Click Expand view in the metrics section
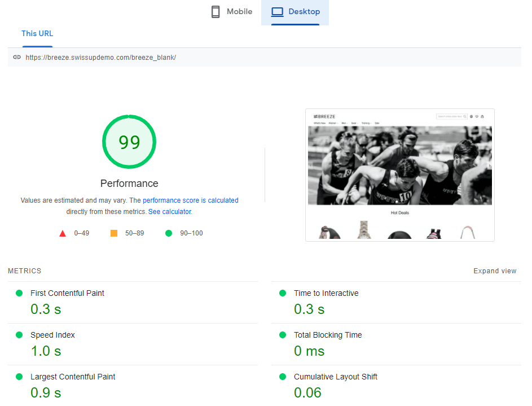 coord(495,271)
